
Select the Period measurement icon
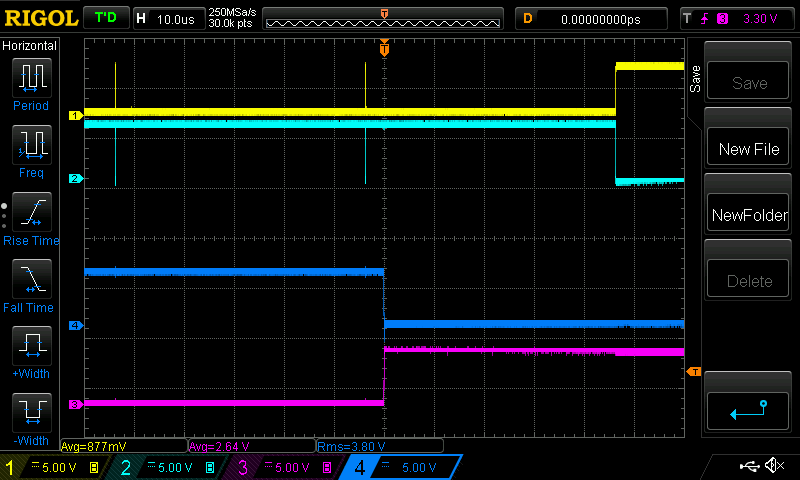31,78
